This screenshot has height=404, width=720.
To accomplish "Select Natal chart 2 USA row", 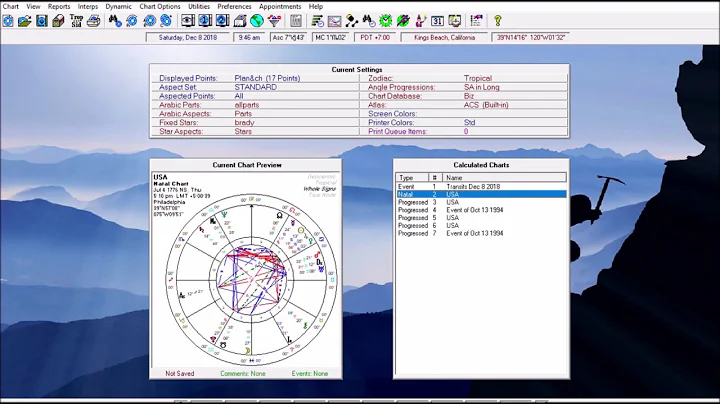I will (x=481, y=194).
